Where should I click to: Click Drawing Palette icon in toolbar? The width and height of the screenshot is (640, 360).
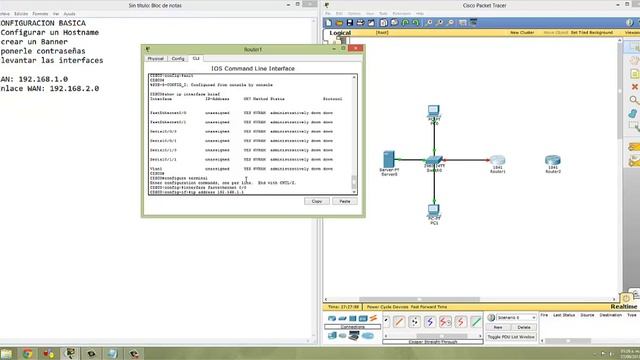click(x=462, y=23)
